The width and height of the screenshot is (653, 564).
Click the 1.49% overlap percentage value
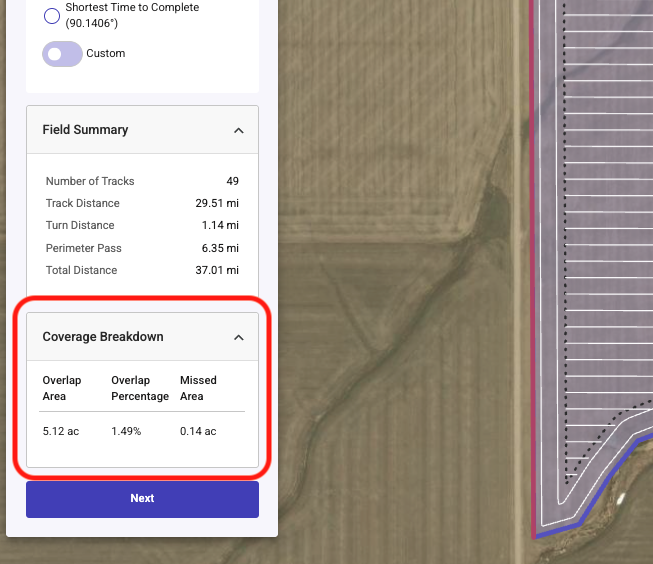[x=126, y=431]
